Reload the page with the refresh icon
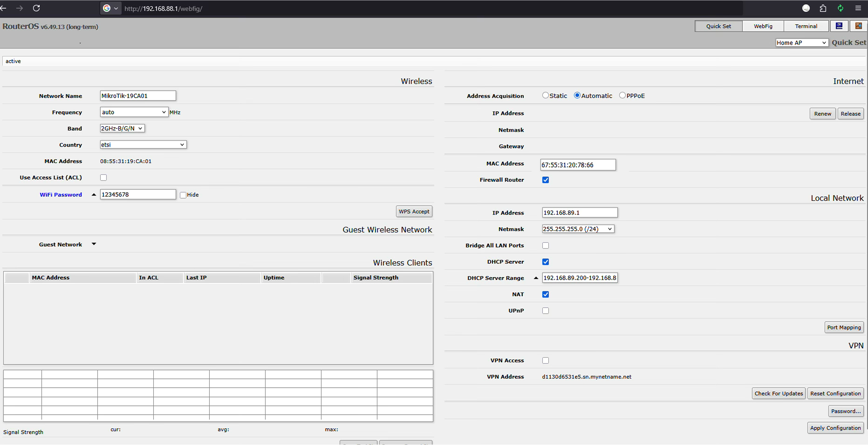This screenshot has height=445, width=868. [x=36, y=8]
